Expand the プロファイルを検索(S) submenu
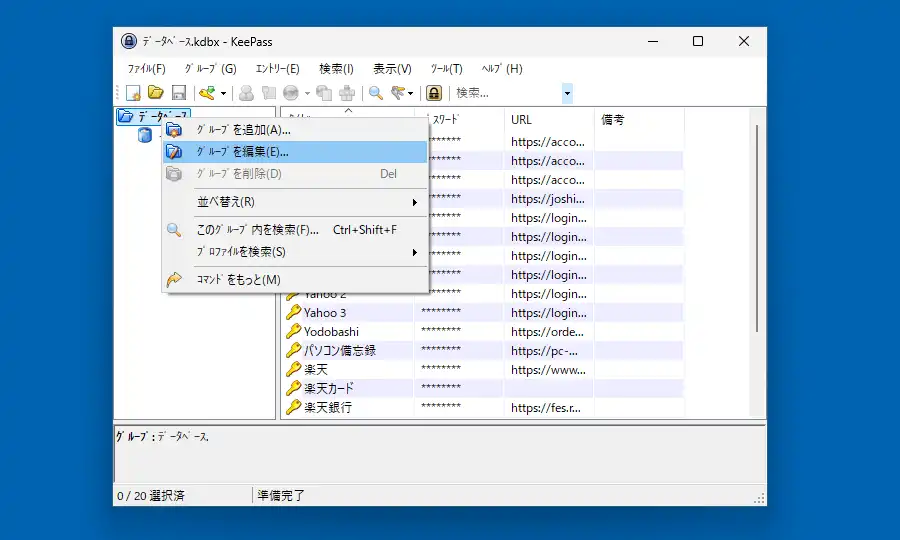This screenshot has height=540, width=900. [414, 252]
